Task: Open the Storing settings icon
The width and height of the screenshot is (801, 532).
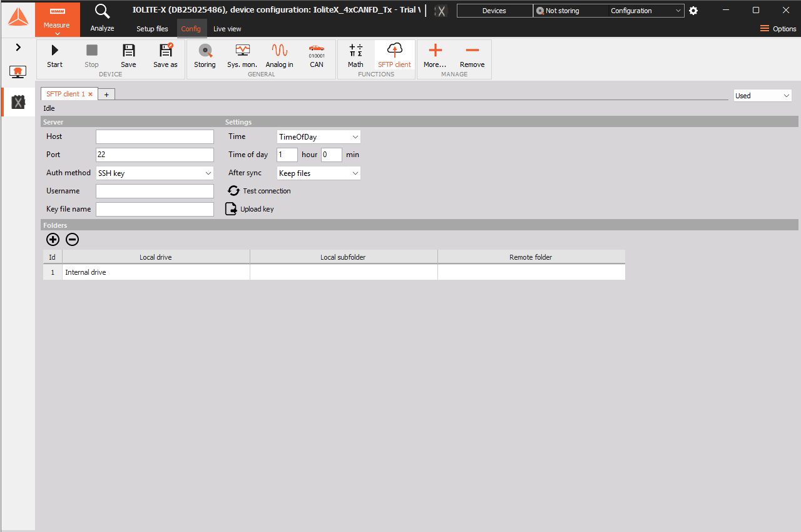Action: pyautogui.click(x=205, y=51)
